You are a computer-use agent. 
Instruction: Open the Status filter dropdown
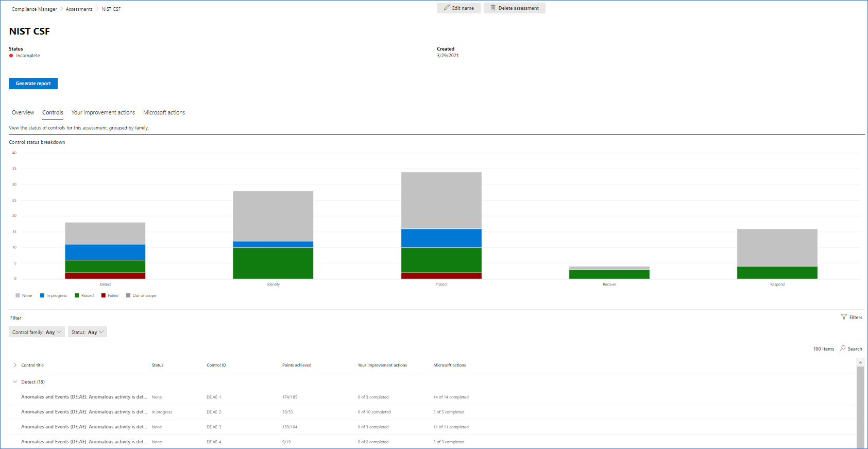click(87, 332)
